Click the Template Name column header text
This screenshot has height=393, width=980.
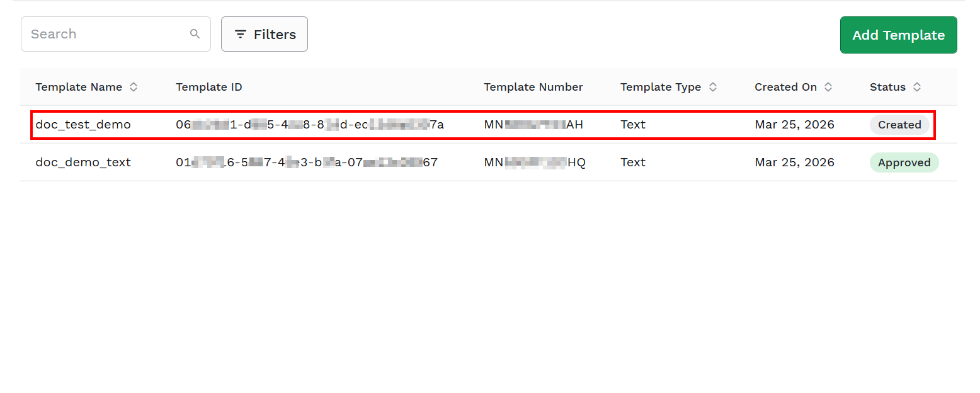(x=79, y=87)
